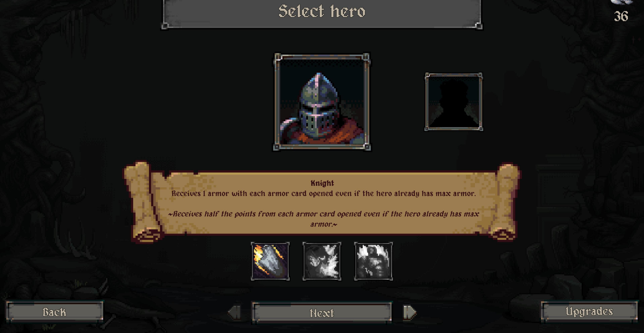This screenshot has width=644, height=333.
Task: Click the silver currency icon above 36
Action: (x=622, y=2)
